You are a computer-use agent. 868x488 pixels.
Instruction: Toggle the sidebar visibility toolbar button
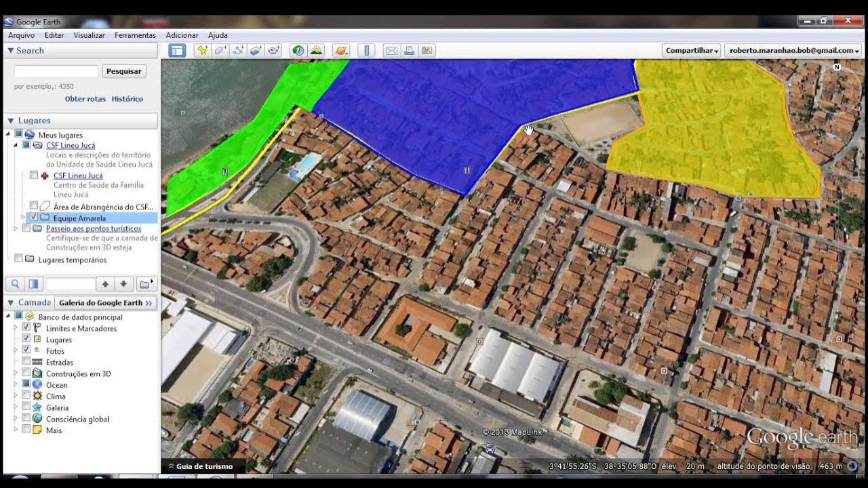[177, 50]
